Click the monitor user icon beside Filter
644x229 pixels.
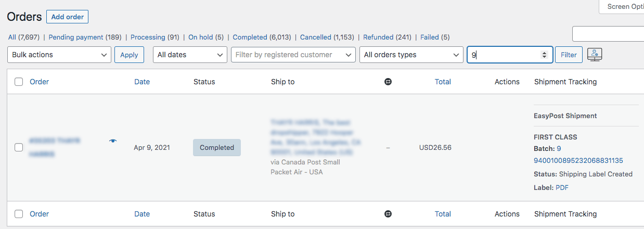[x=595, y=54]
